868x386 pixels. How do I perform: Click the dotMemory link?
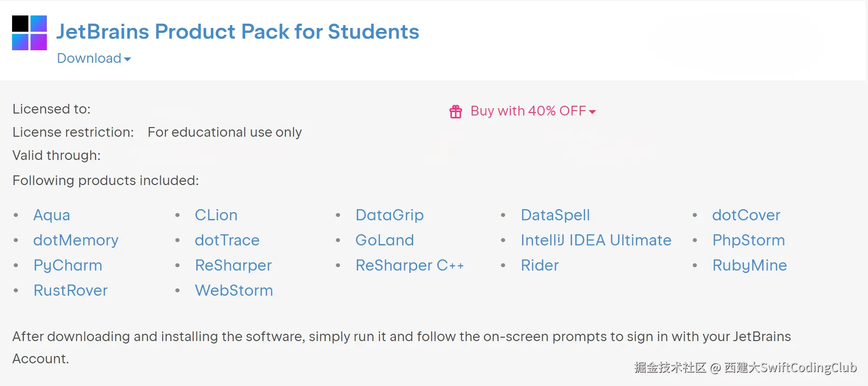[x=76, y=240]
